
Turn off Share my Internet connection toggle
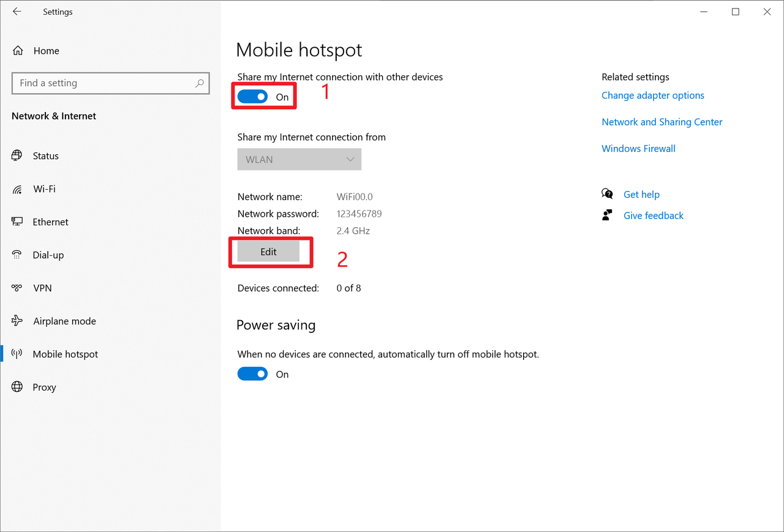(x=252, y=97)
